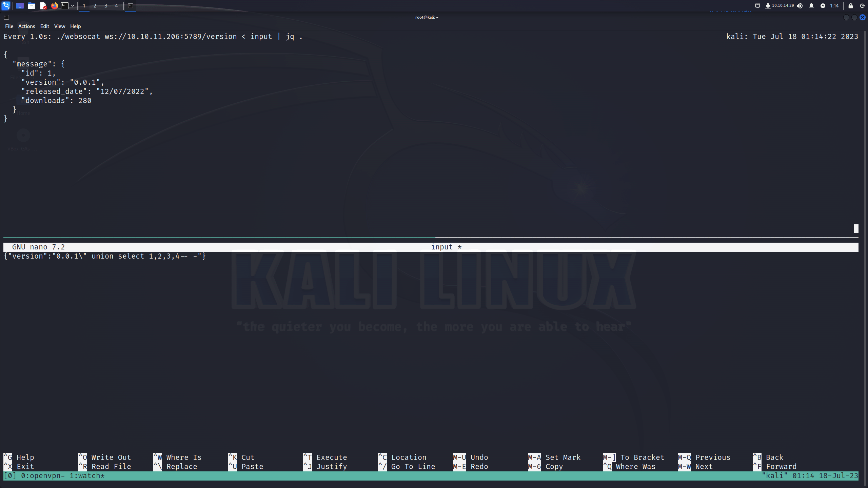Open the notifications bell
The image size is (868, 488).
coord(811,6)
